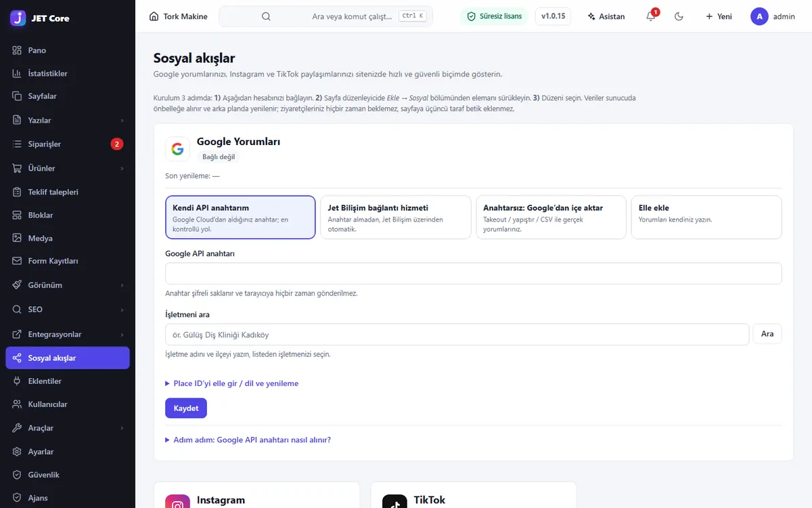Expand the Entegrasyonlar menu item
The image size is (812, 508).
coord(68,334)
